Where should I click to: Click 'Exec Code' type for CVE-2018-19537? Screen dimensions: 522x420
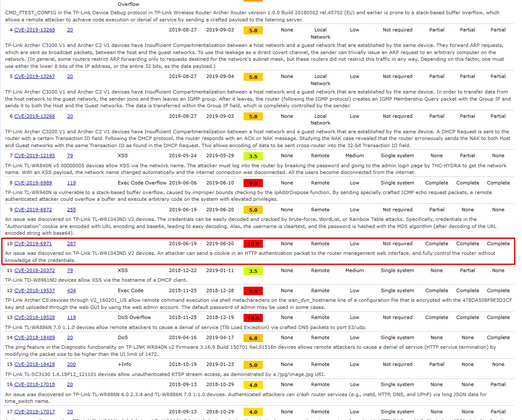click(130, 290)
